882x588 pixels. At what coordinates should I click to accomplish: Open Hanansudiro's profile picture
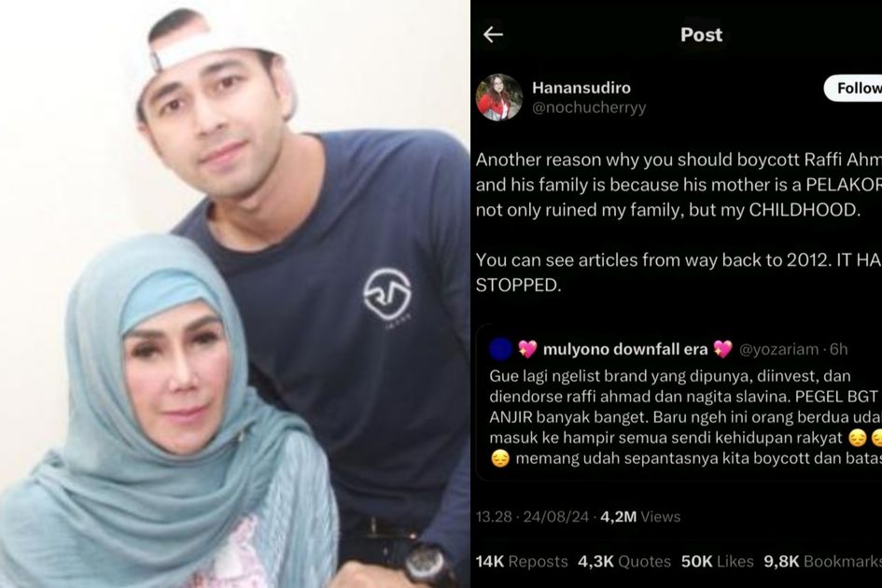pos(499,97)
